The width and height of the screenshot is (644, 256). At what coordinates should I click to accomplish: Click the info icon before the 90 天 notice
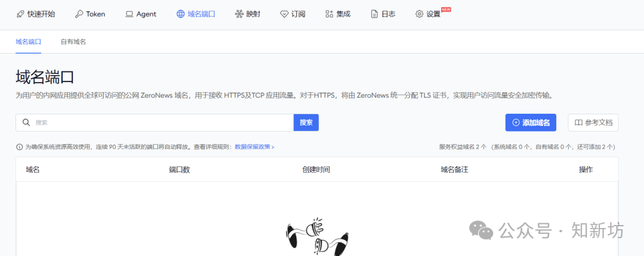(x=19, y=147)
